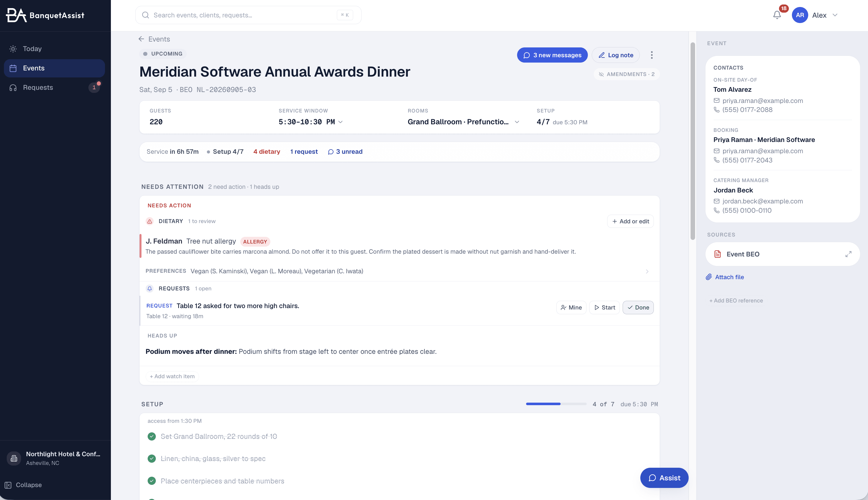Viewport: 868px width, 500px height.
Task: Click the J. Feldman allergy entry
Action: (x=399, y=246)
